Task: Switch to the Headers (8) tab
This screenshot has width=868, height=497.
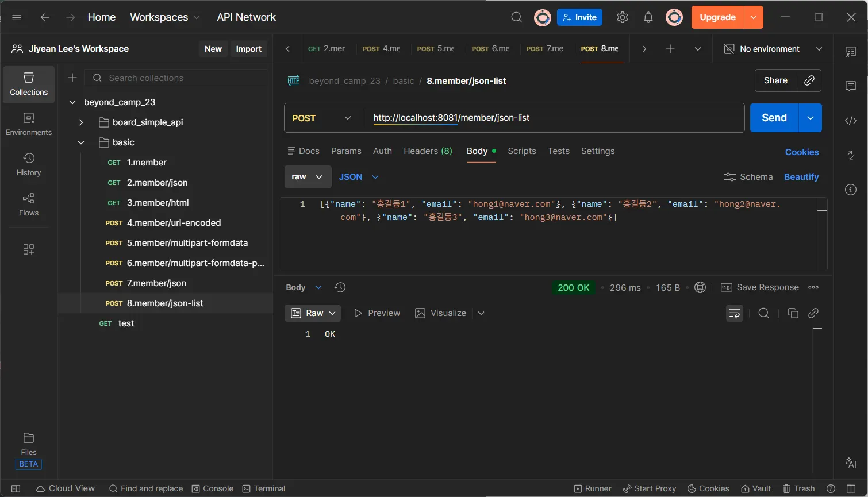Action: click(428, 151)
